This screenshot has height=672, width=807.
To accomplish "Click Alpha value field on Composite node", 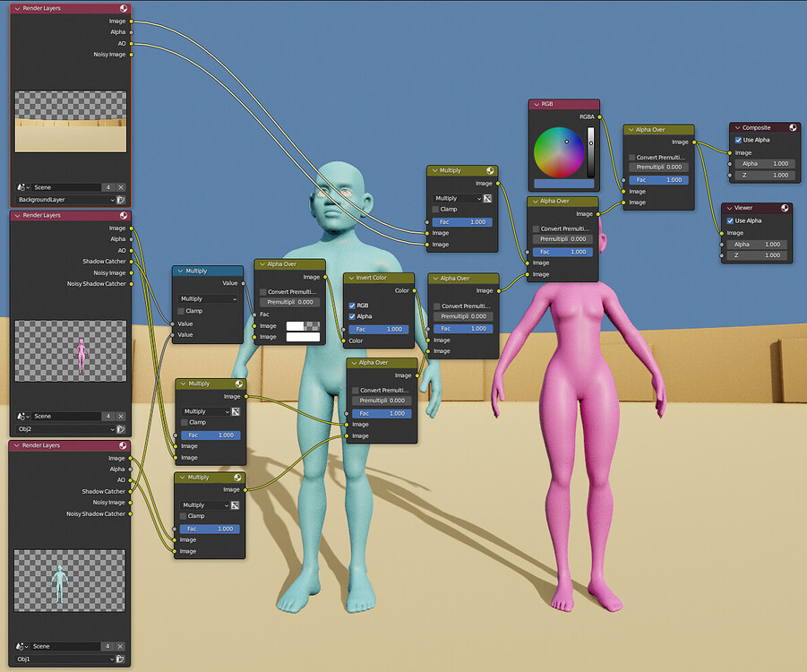I will tap(765, 164).
